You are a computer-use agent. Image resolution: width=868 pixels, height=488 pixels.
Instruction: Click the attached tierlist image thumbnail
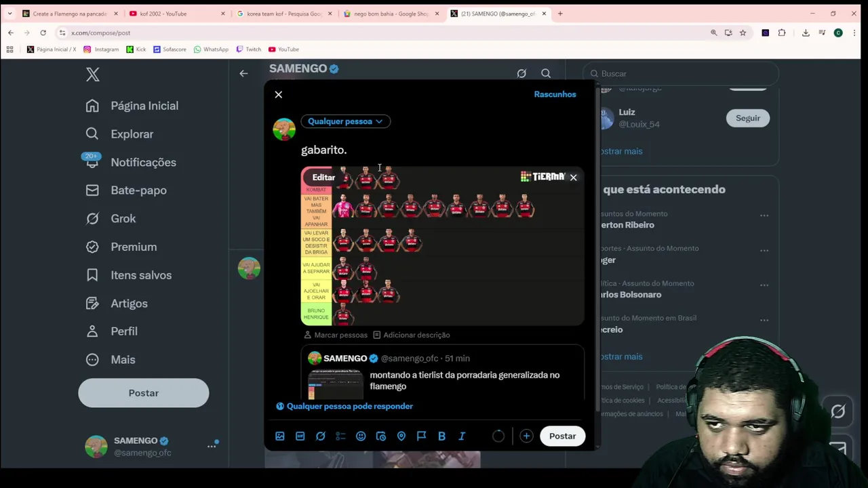(x=442, y=246)
